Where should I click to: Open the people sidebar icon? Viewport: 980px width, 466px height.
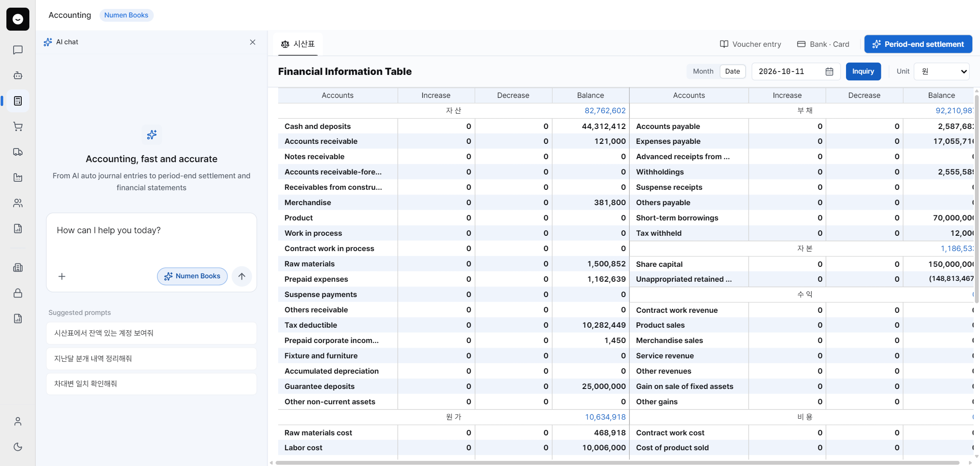(x=17, y=203)
